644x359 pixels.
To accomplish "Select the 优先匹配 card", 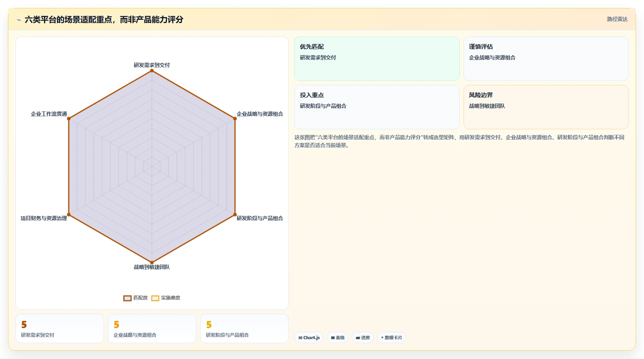I will tap(377, 59).
